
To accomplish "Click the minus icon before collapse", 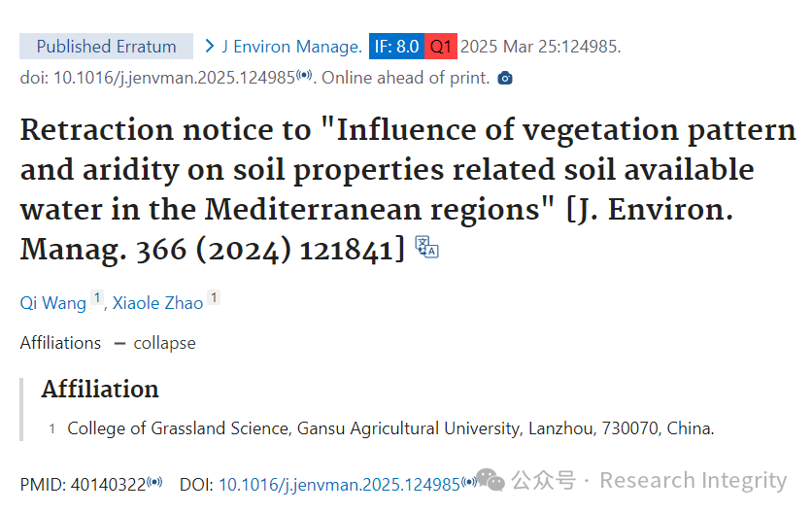I will point(119,344).
